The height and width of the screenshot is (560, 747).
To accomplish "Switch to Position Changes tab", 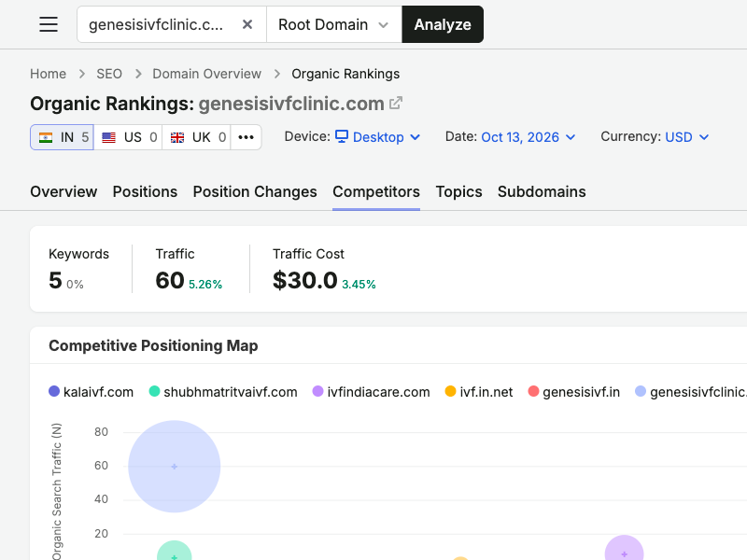I will [255, 191].
